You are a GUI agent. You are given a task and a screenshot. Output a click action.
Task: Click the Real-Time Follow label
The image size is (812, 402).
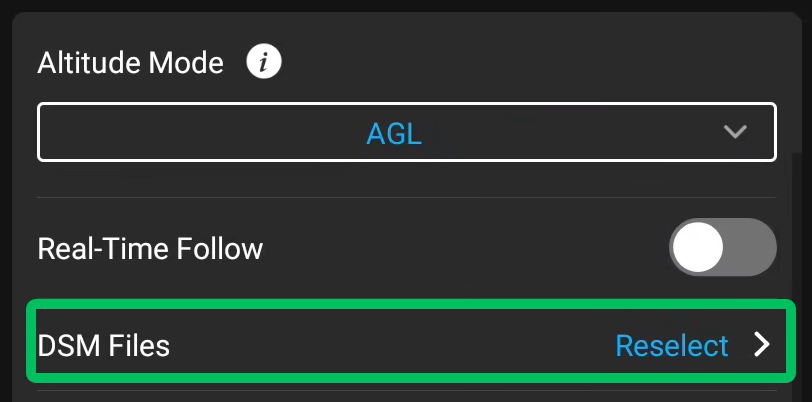(150, 249)
